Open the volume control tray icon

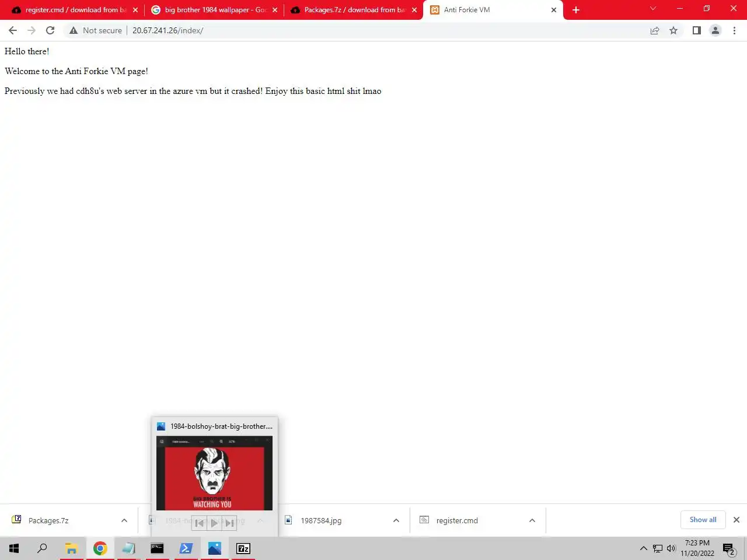click(671, 548)
